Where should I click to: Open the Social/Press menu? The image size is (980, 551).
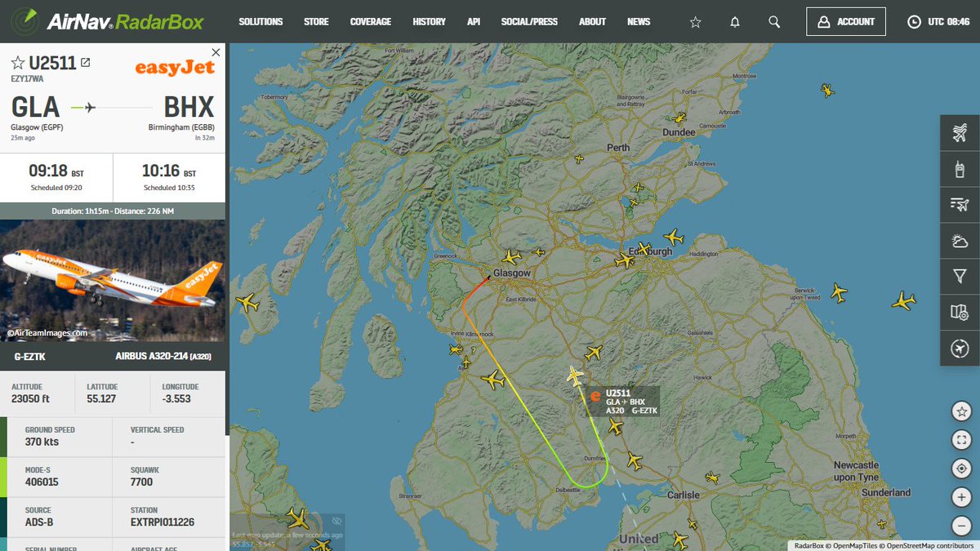[529, 22]
